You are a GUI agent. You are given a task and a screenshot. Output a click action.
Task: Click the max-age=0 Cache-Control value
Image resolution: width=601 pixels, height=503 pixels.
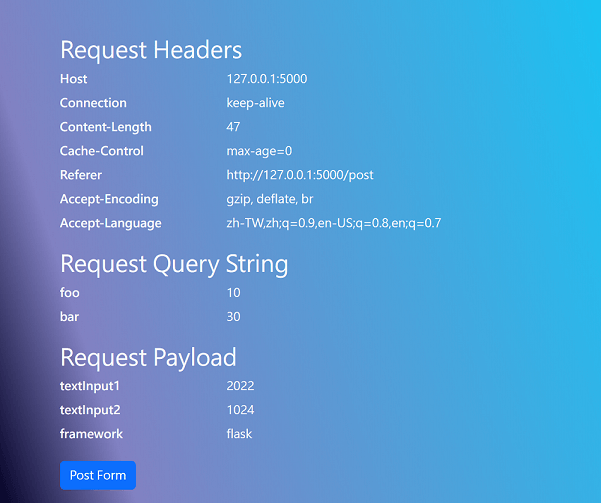259,151
